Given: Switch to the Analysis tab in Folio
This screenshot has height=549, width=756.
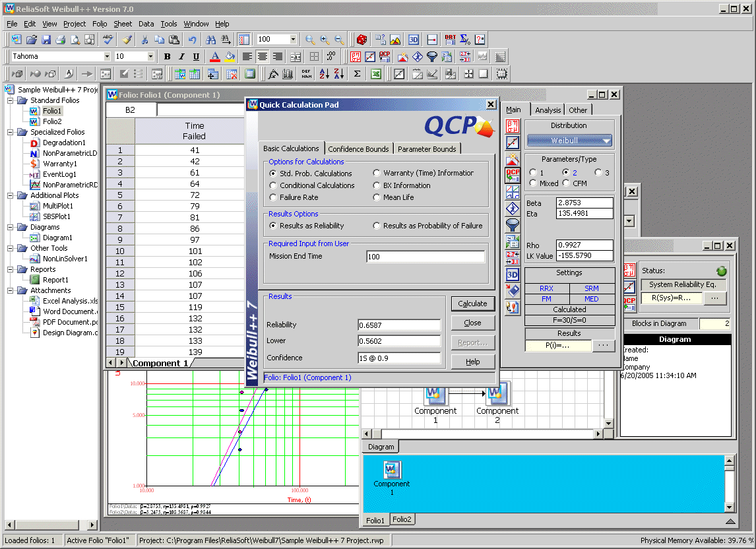Looking at the screenshot, I should click(x=548, y=110).
